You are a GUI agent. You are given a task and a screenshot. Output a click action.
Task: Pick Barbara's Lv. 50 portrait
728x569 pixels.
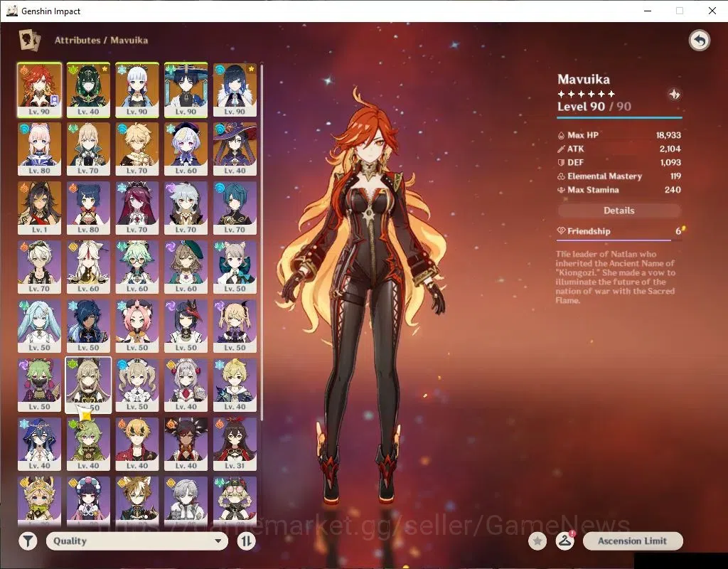point(137,385)
